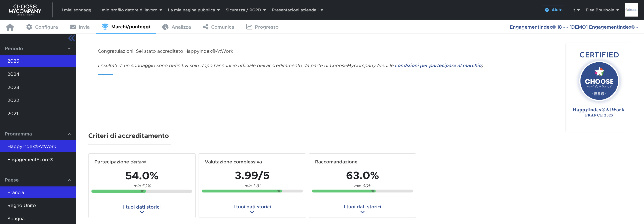Open the Sicurezza / RGPD menu
This screenshot has width=644, height=224.
click(x=246, y=10)
